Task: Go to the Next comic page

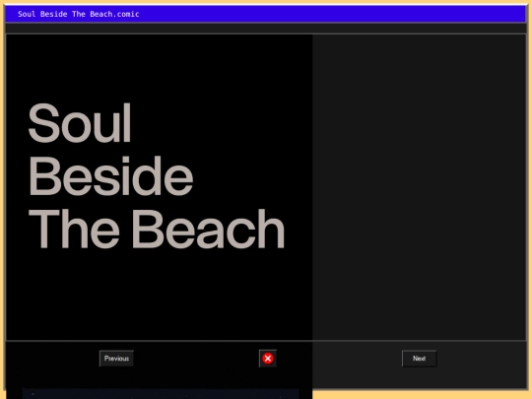Action: click(x=419, y=359)
